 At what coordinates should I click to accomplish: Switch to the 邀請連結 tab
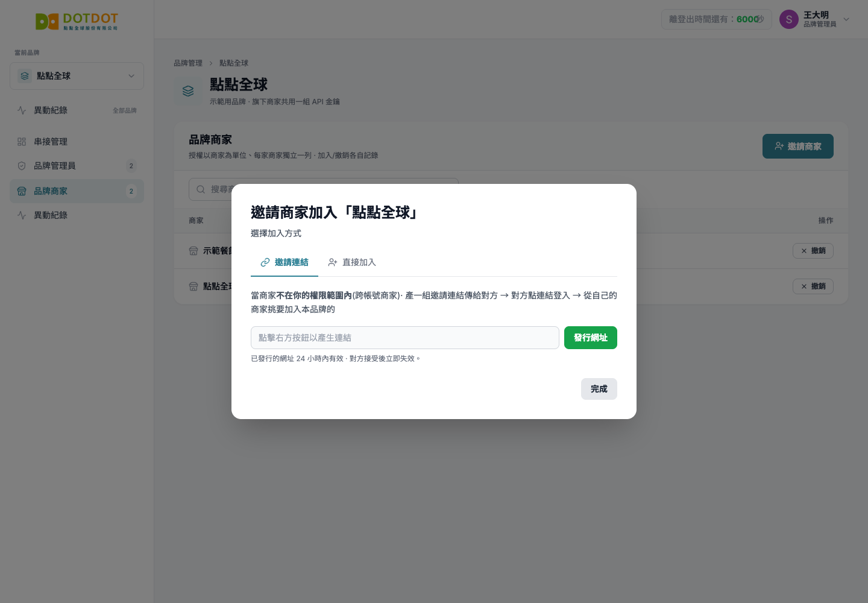tap(285, 262)
